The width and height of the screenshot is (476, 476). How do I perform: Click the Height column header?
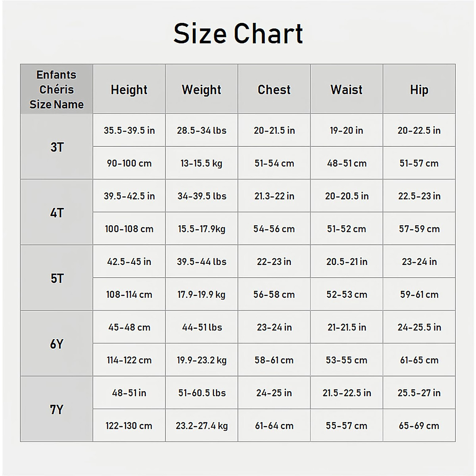(x=129, y=90)
